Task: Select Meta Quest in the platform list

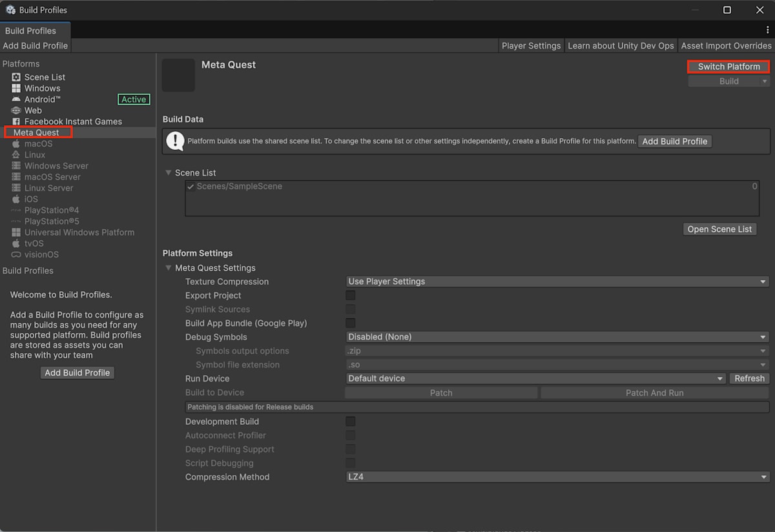Action: click(77, 132)
